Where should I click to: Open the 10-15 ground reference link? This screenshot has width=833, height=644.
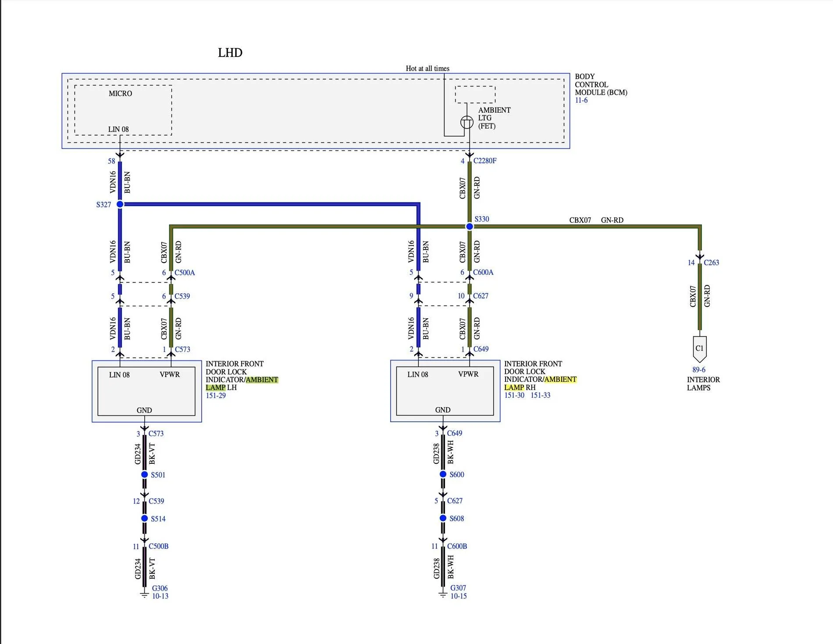coord(459,596)
